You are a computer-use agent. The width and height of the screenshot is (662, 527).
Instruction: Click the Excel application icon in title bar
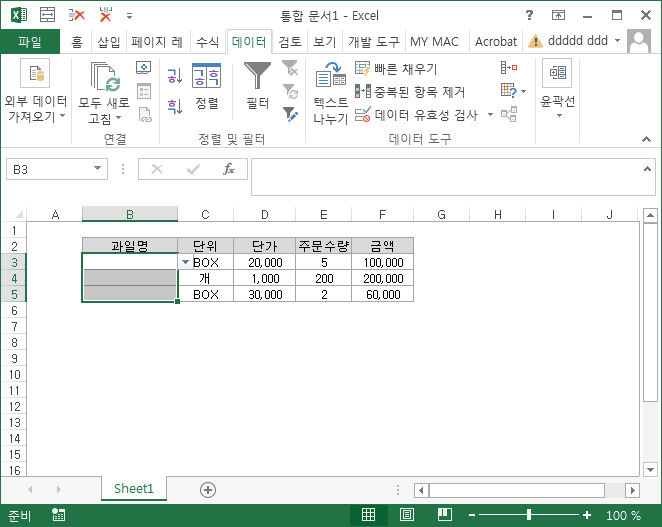(x=19, y=16)
